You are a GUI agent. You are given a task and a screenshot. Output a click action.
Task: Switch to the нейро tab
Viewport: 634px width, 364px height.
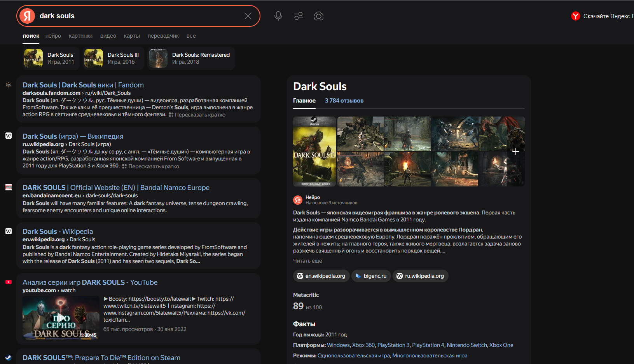click(x=53, y=36)
